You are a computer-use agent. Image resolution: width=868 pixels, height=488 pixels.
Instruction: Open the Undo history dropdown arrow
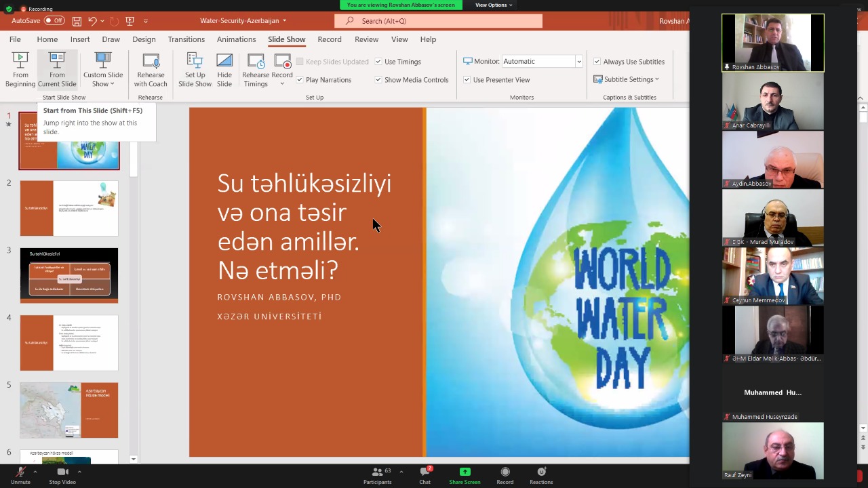(x=102, y=21)
